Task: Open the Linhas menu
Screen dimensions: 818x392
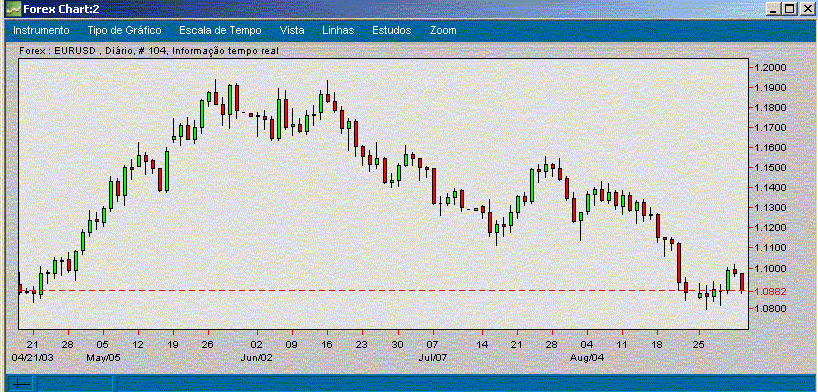Action: click(x=338, y=30)
